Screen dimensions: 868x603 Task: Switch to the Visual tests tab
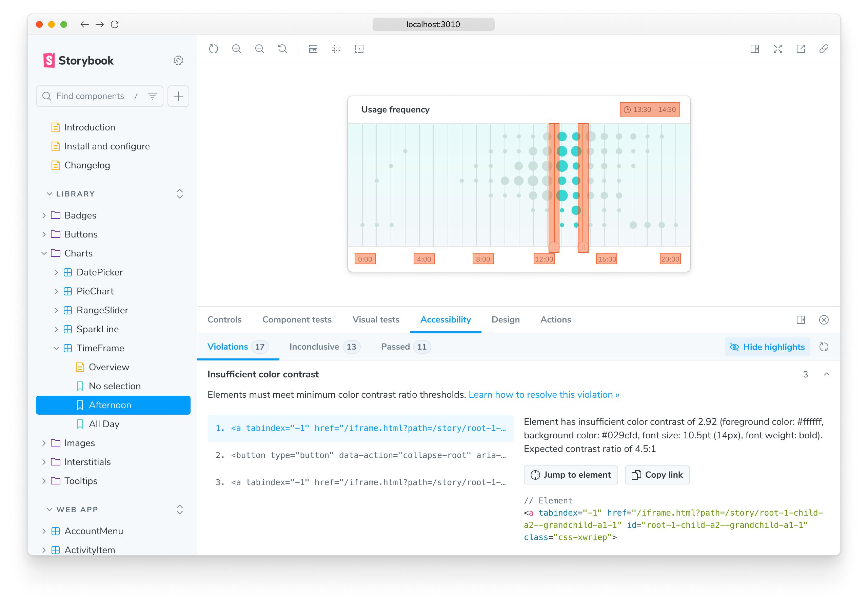(375, 319)
